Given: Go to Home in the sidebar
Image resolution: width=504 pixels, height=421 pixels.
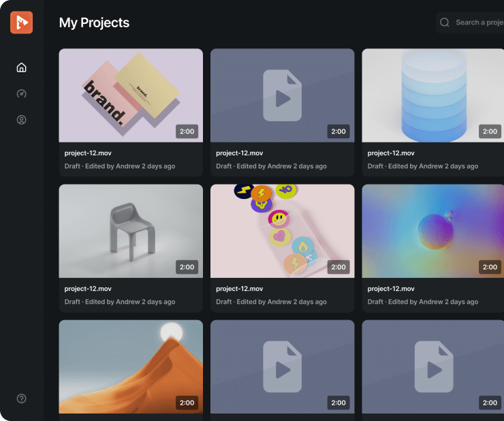Looking at the screenshot, I should pyautogui.click(x=21, y=67).
